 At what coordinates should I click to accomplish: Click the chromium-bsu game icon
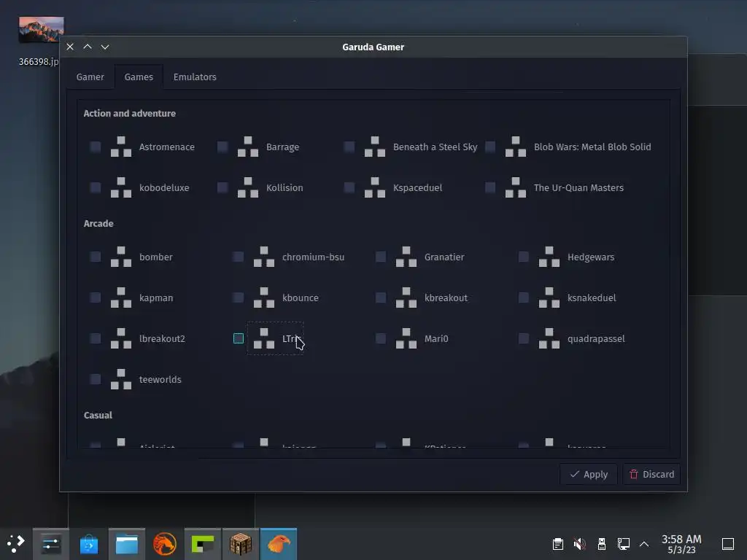pos(264,257)
